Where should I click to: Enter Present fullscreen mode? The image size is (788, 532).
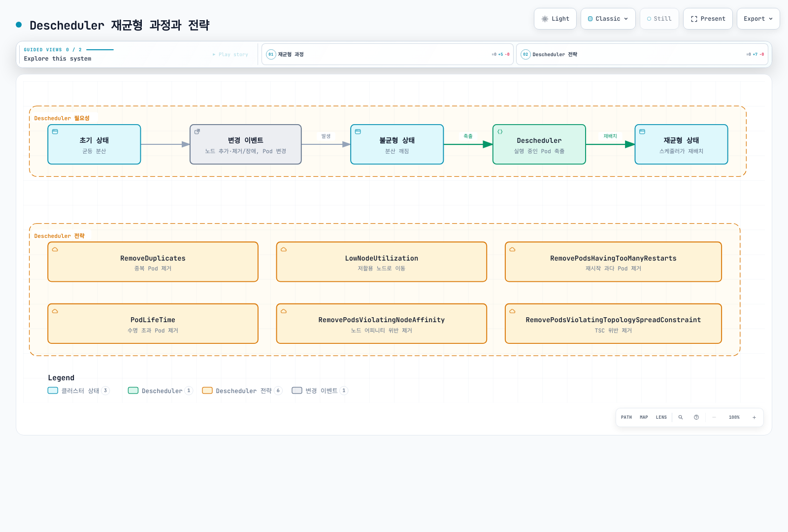point(708,19)
